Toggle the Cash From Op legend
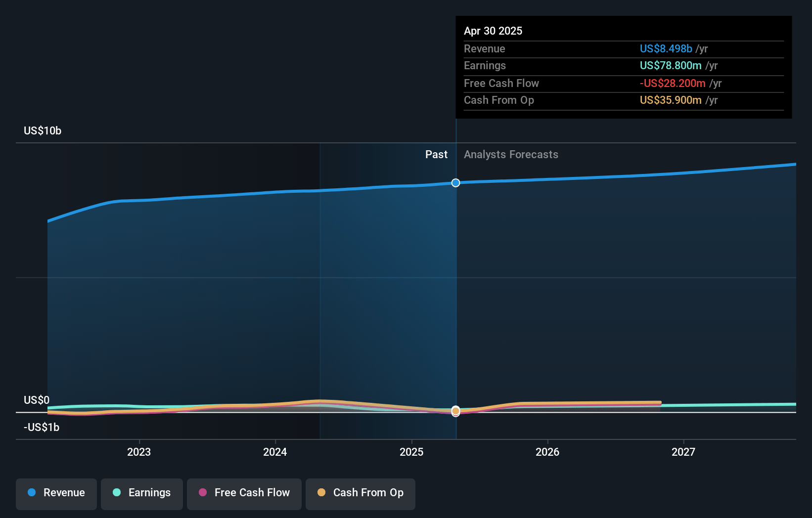Image resolution: width=812 pixels, height=518 pixels. click(361, 494)
